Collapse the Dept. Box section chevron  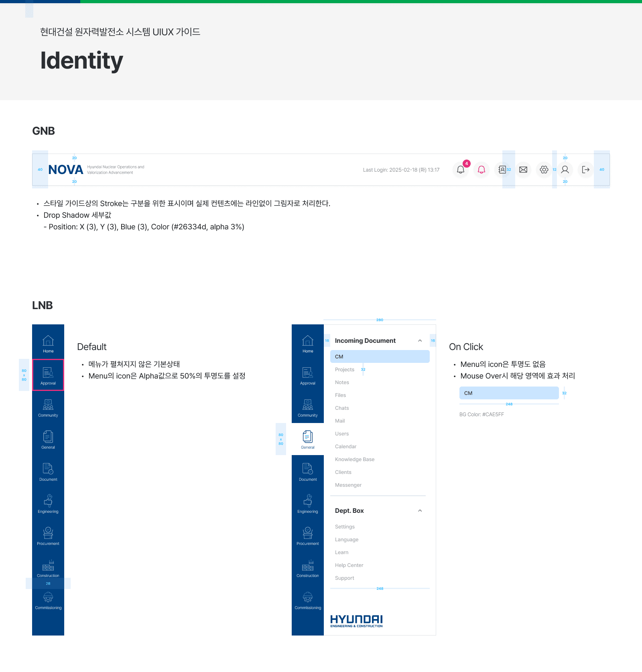click(x=420, y=511)
